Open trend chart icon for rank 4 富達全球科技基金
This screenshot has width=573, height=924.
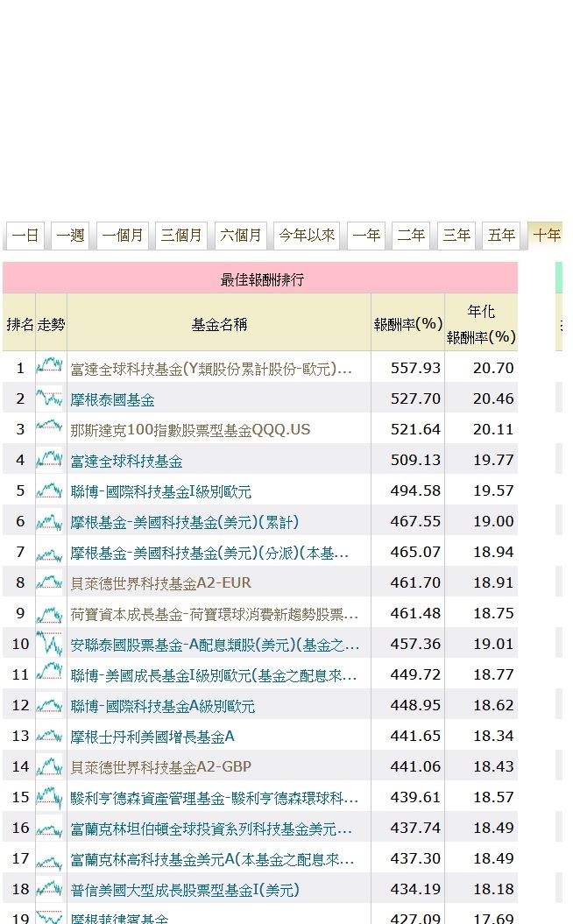[x=50, y=459]
